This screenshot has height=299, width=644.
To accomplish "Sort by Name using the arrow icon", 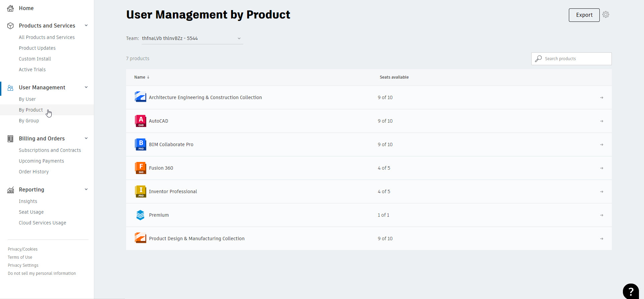I will [148, 77].
